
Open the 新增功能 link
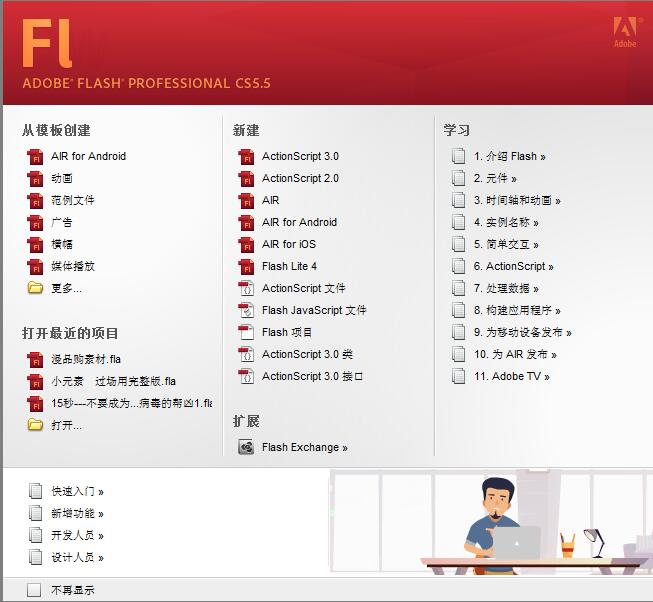[x=77, y=514]
